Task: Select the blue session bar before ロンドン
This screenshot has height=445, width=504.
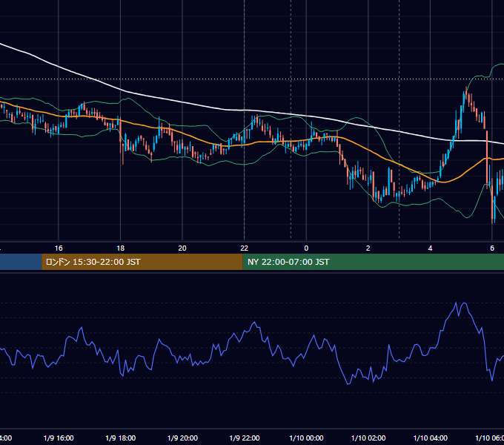Action: tap(21, 262)
